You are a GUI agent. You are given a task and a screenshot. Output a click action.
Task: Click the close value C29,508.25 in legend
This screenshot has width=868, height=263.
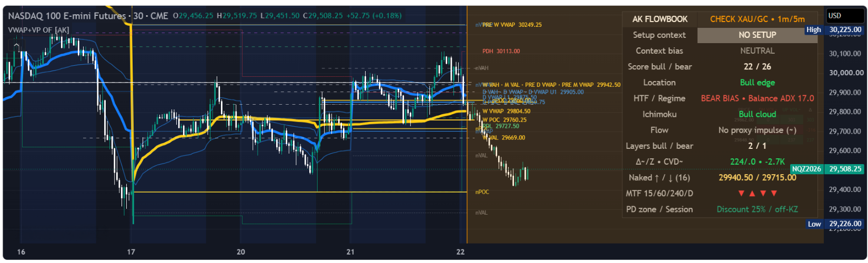click(x=322, y=16)
